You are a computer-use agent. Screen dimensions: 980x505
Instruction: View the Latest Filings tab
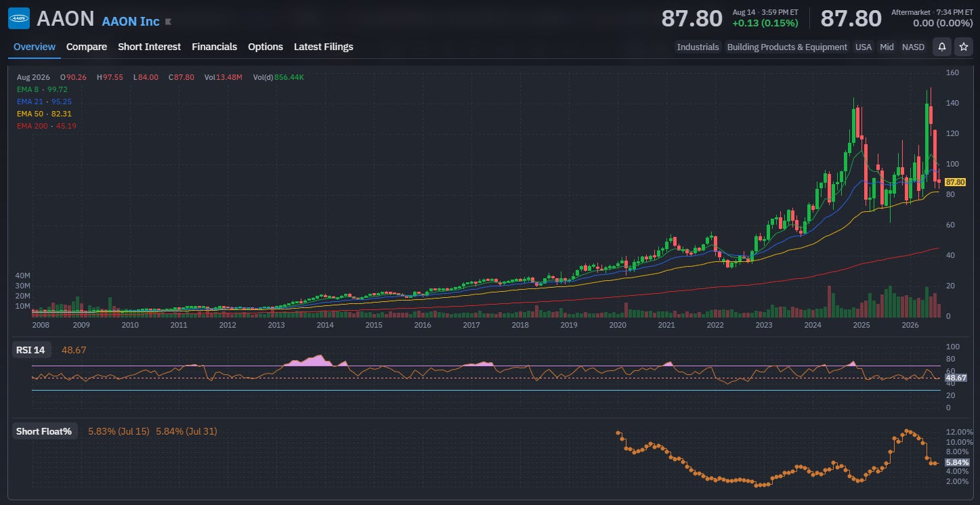[x=323, y=47]
